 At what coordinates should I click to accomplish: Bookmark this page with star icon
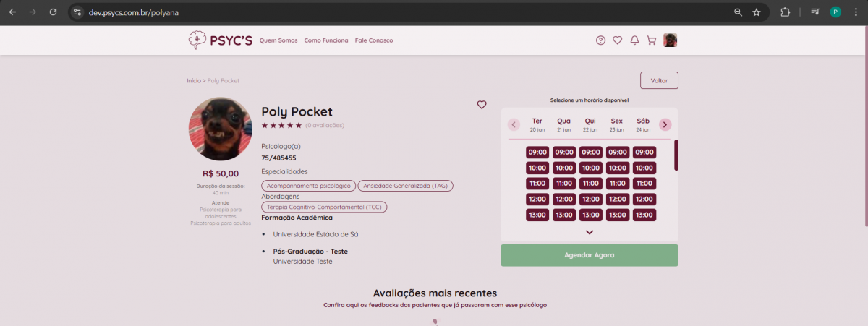click(x=757, y=12)
